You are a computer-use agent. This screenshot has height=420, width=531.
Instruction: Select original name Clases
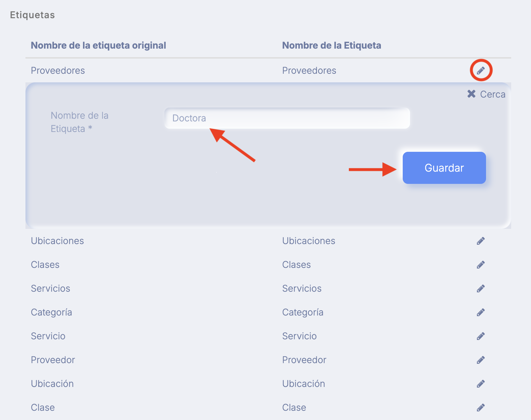coord(45,265)
